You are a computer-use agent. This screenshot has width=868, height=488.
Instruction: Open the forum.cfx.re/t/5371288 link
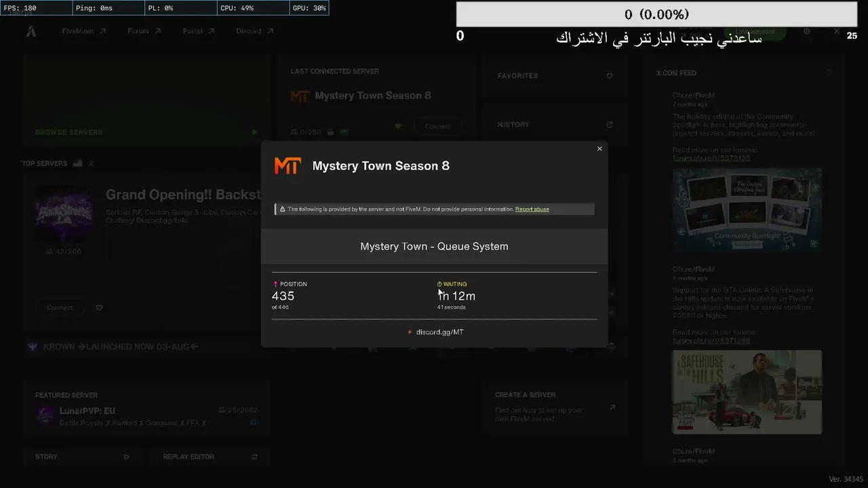(x=711, y=341)
